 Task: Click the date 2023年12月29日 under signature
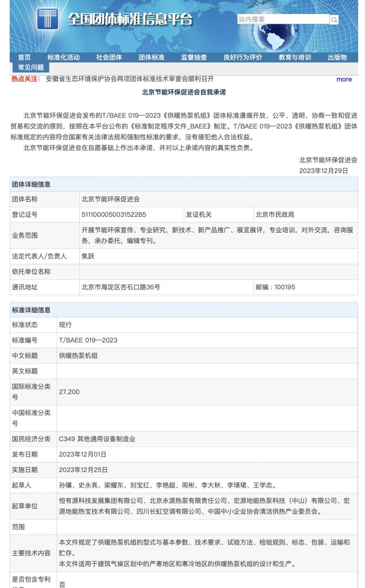(323, 171)
